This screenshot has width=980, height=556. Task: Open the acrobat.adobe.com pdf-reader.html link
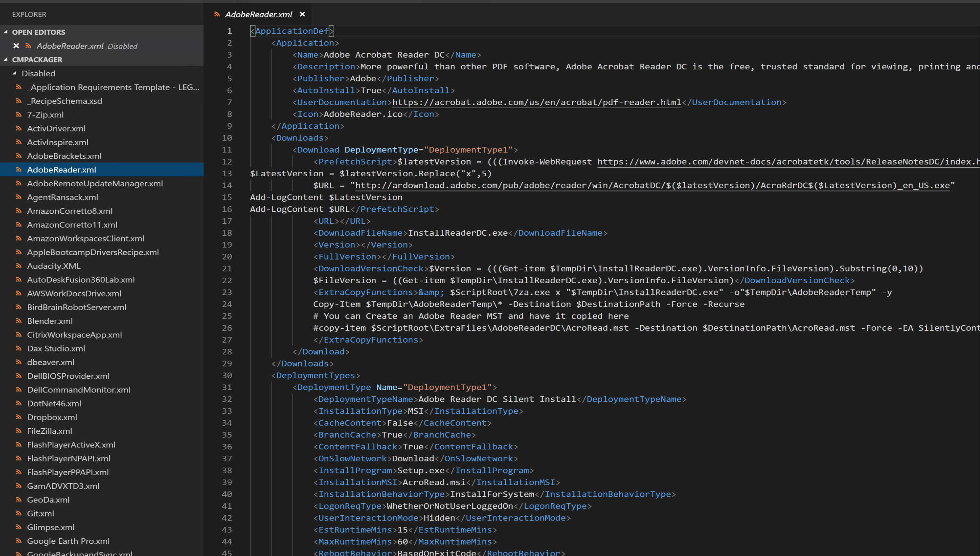[536, 102]
